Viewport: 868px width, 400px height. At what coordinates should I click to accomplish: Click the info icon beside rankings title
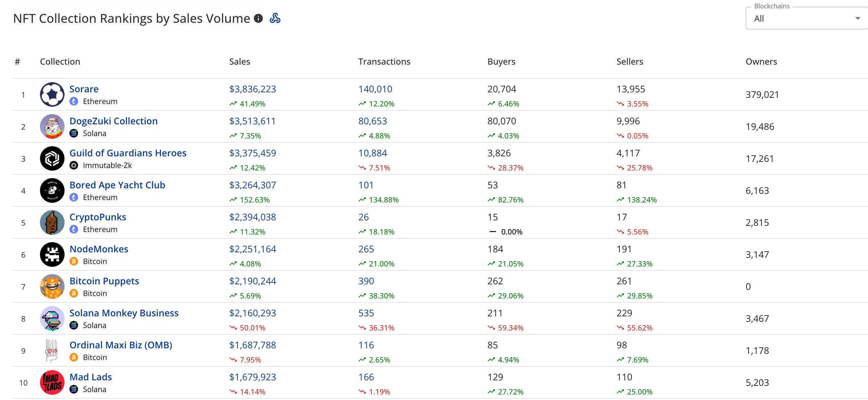(x=258, y=18)
